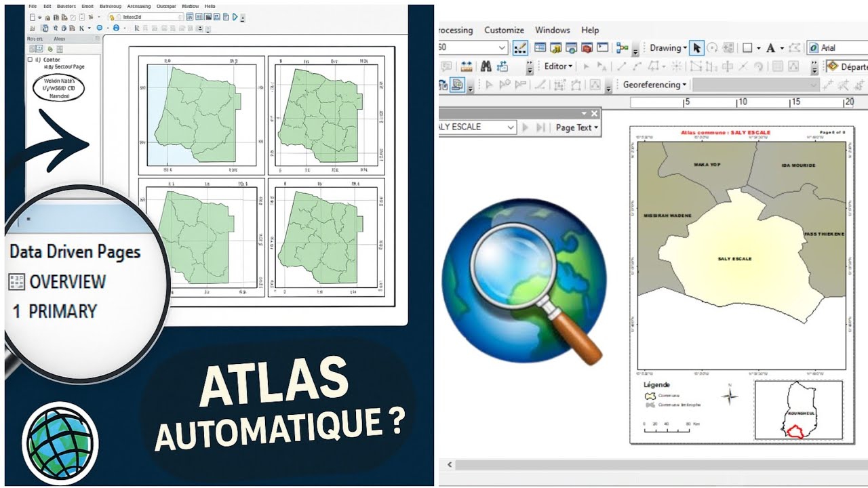
Task: Expand the Georeferencing dropdown menu
Action: [x=655, y=85]
